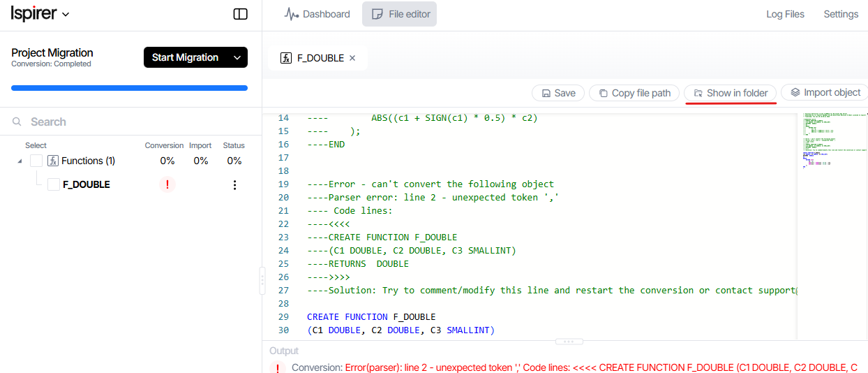This screenshot has height=373, width=868.
Task: Open the File editor tab
Action: pyautogui.click(x=400, y=14)
